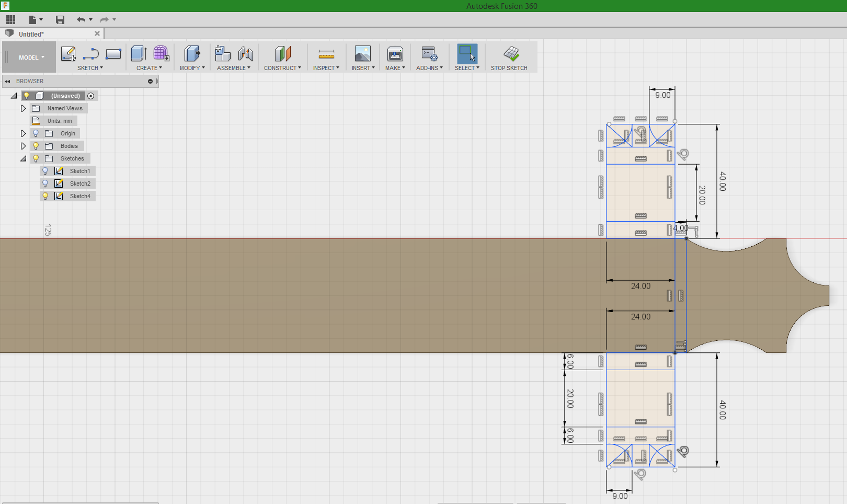The height and width of the screenshot is (504, 847).
Task: Click the Scripts and Add-Ins icon
Action: [x=429, y=53]
